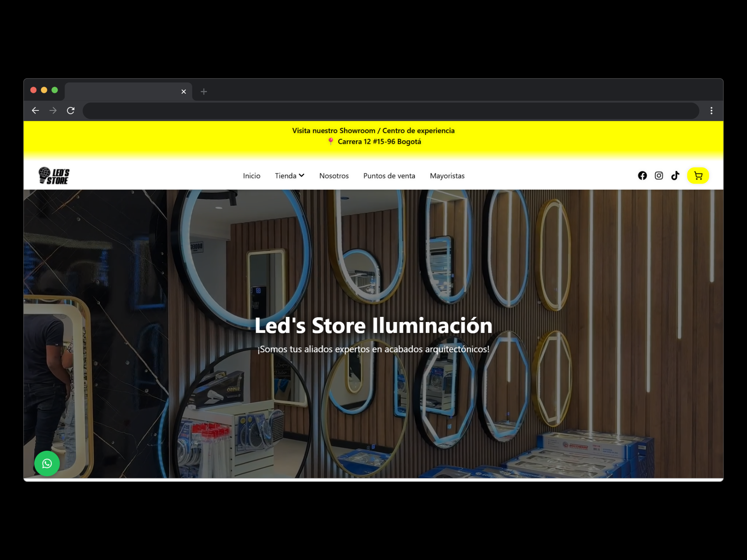Click the red map pin emoji
This screenshot has height=560, width=747.
click(x=331, y=142)
